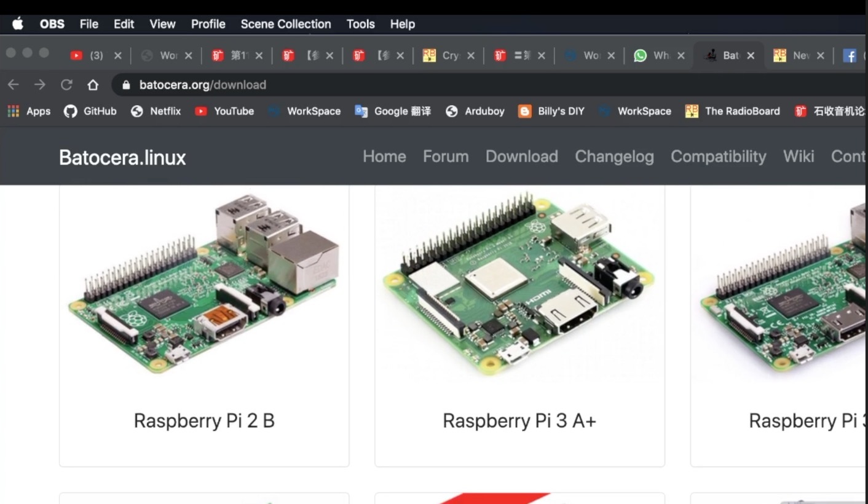Open the WorkSpace bookmark beside YouTube bookmark

click(305, 111)
